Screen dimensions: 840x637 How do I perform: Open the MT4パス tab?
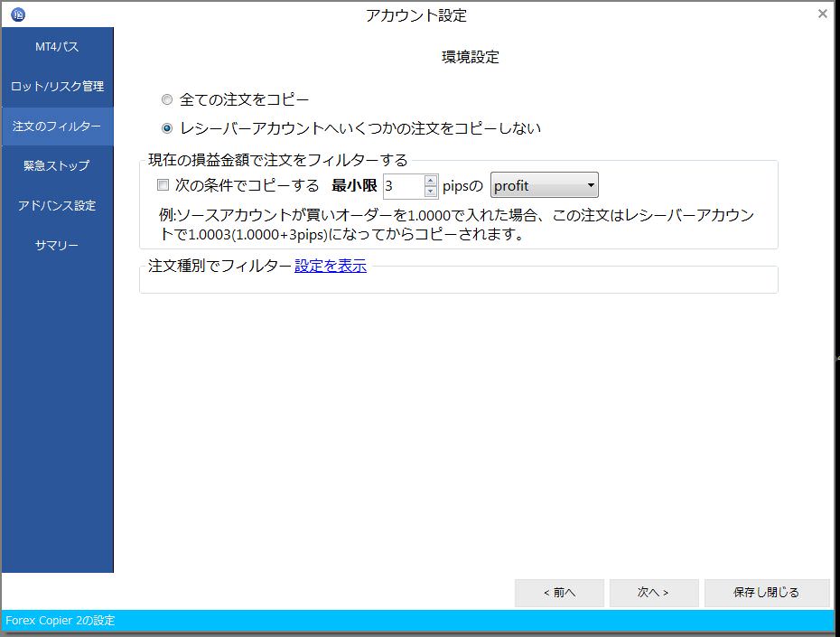pyautogui.click(x=57, y=47)
